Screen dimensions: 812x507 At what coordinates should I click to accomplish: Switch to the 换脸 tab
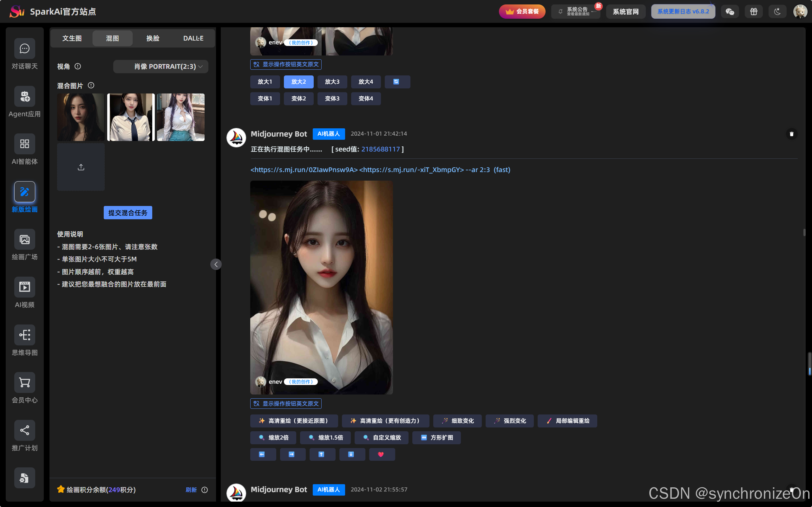coord(153,38)
